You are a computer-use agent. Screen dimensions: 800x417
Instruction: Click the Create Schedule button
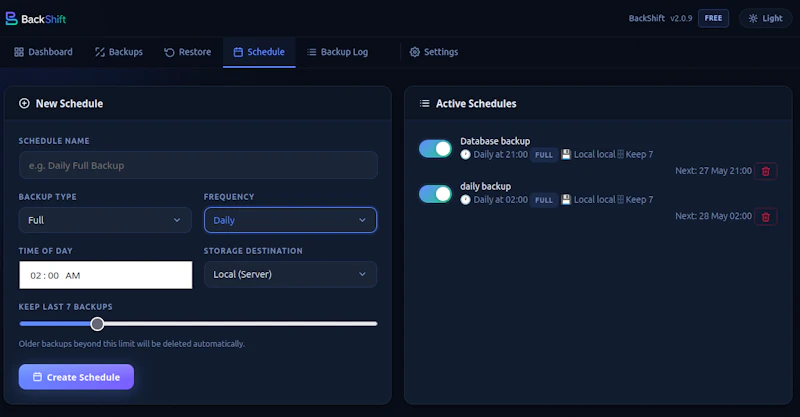coord(77,377)
